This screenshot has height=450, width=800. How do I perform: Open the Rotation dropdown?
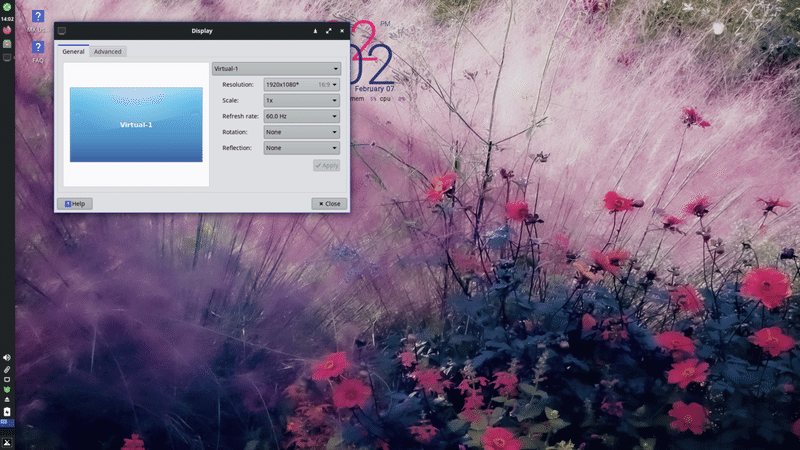click(x=302, y=132)
